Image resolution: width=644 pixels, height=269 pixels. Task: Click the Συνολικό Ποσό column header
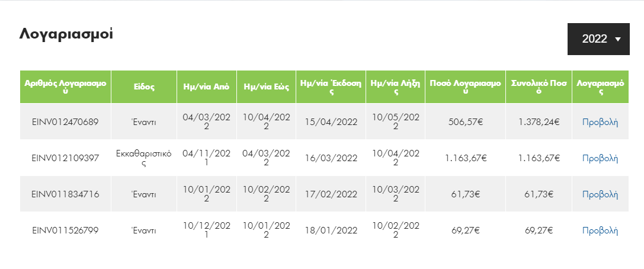[539, 87]
